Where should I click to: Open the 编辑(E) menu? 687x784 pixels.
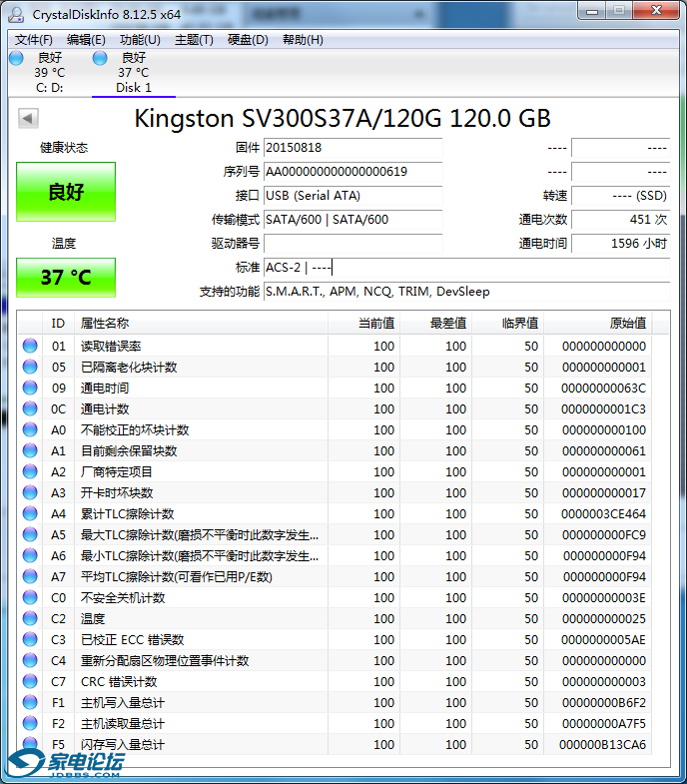click(86, 40)
